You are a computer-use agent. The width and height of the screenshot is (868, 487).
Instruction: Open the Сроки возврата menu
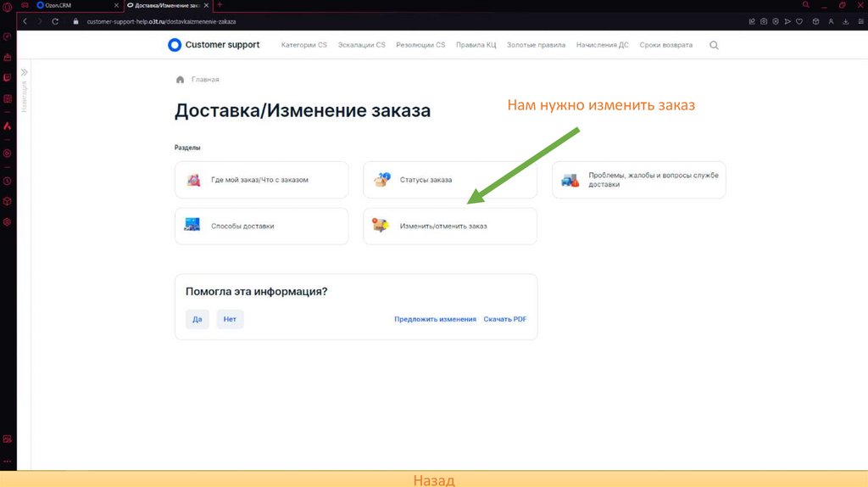666,45
